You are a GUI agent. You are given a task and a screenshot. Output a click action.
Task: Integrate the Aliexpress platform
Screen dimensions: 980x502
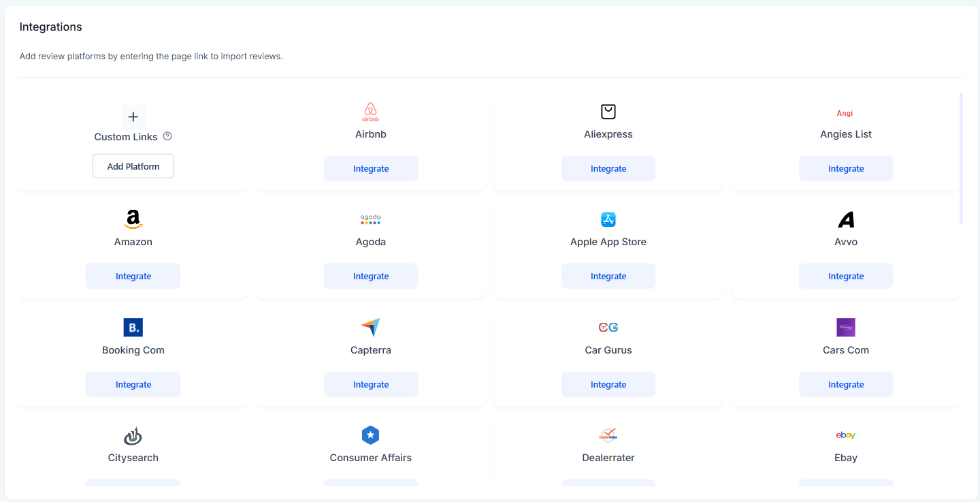pyautogui.click(x=608, y=169)
